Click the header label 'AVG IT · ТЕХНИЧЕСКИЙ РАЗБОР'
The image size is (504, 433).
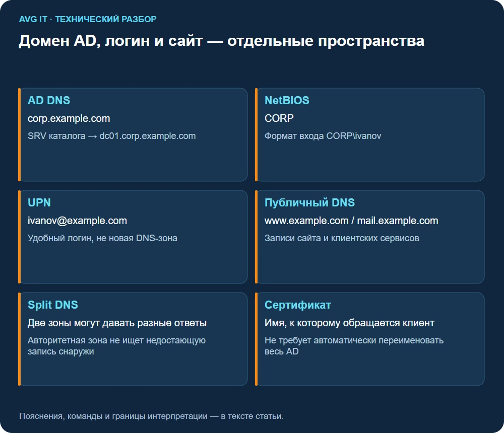(88, 19)
